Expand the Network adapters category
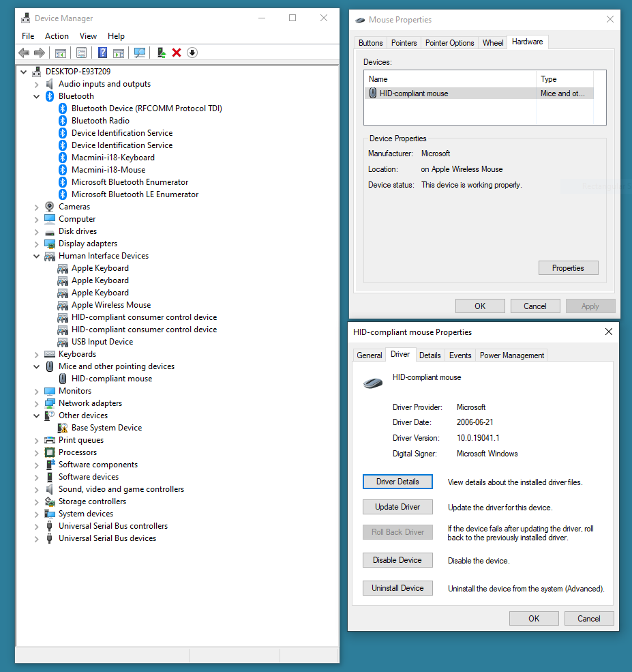This screenshot has height=672, width=632. pos(35,403)
